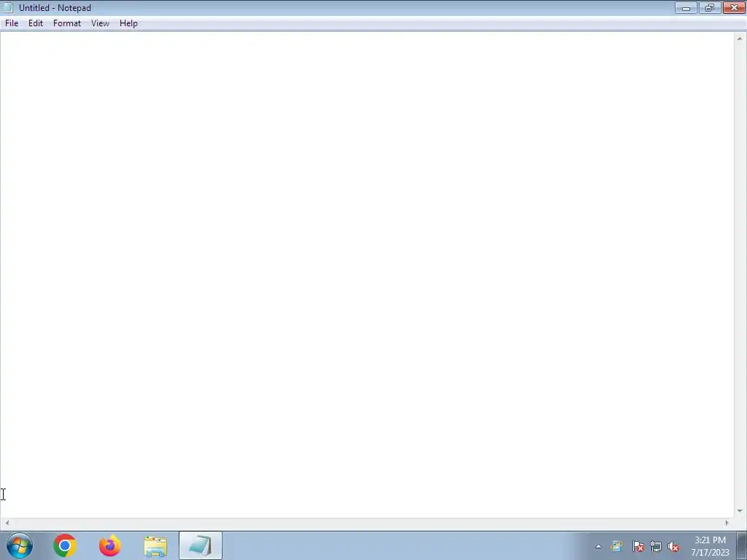The height and width of the screenshot is (560, 747).
Task: Open Windows Explorer from the taskbar
Action: coord(155,546)
